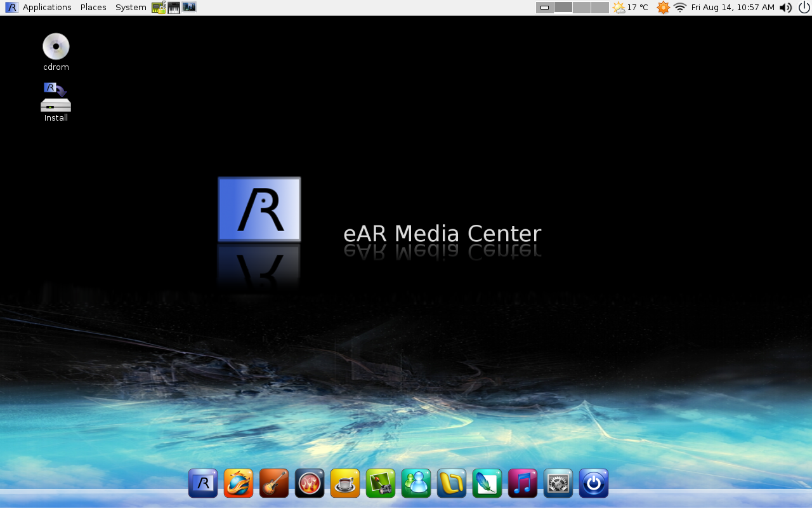
Task: Open the gear settings icon in dock
Action: (558, 483)
